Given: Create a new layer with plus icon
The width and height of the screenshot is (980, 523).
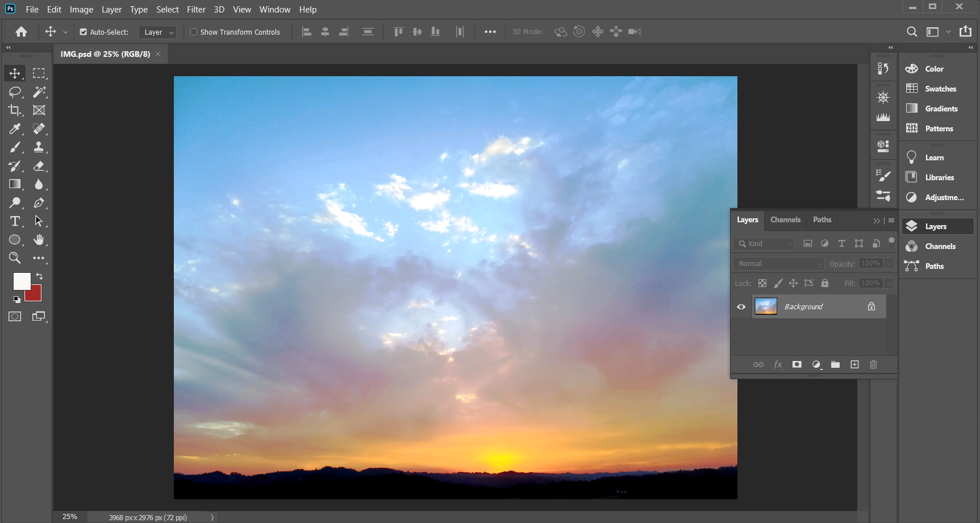Looking at the screenshot, I should [x=854, y=364].
